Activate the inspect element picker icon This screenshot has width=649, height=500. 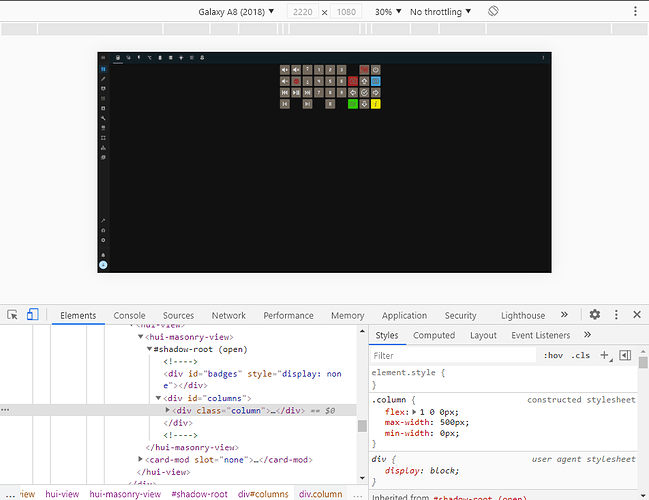point(12,315)
